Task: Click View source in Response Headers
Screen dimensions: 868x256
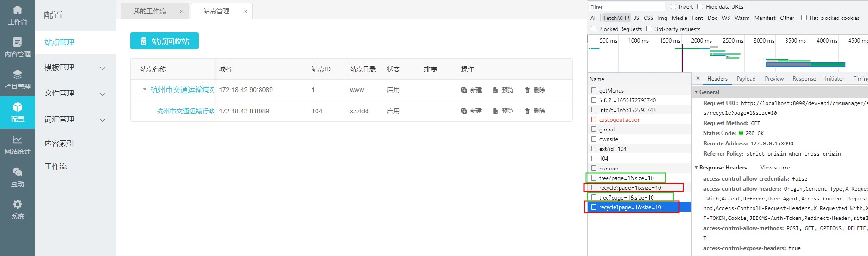Action: pyautogui.click(x=775, y=168)
